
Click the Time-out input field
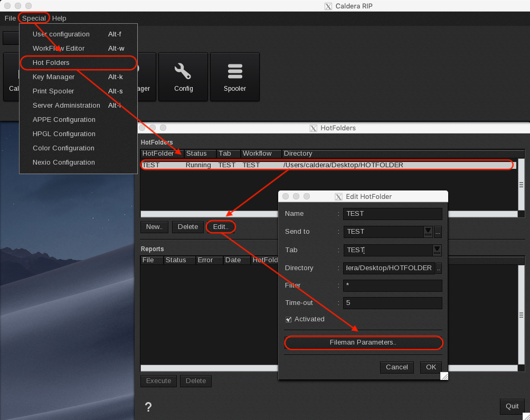(392, 303)
